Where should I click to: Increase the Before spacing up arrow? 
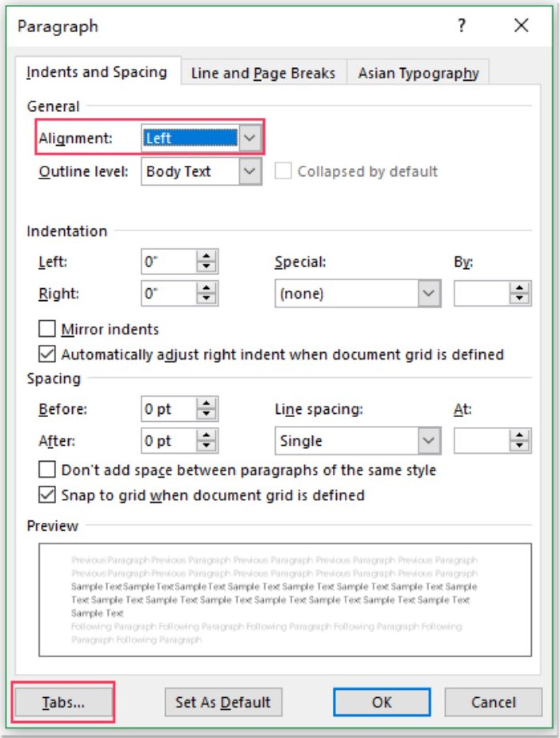207,404
